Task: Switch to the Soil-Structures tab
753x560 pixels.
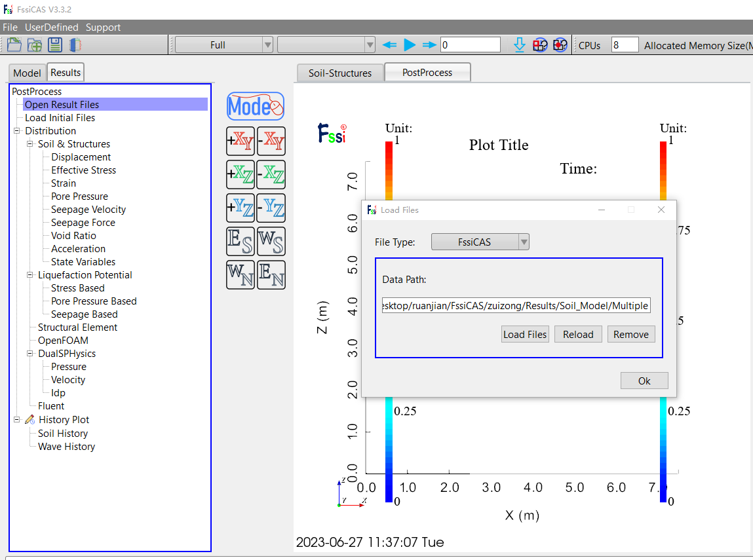Action: tap(340, 73)
